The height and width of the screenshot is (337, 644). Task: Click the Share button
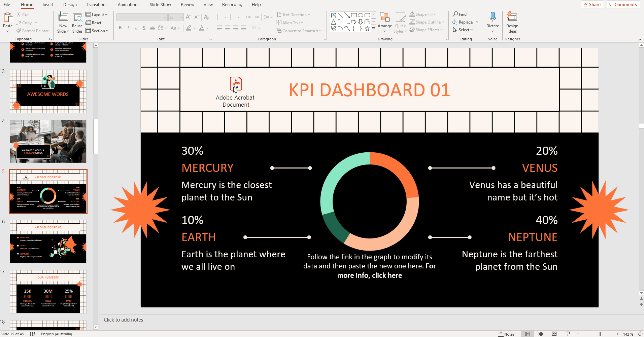click(592, 5)
